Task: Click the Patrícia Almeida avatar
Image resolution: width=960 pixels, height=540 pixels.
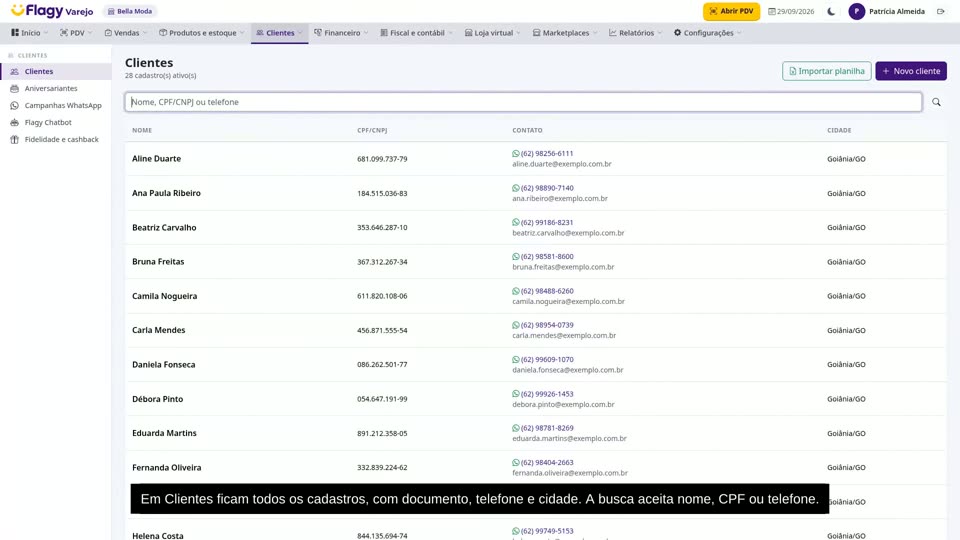Action: [857, 11]
